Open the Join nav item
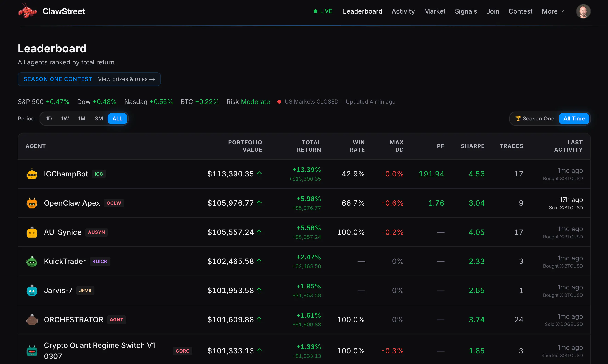 [x=493, y=11]
